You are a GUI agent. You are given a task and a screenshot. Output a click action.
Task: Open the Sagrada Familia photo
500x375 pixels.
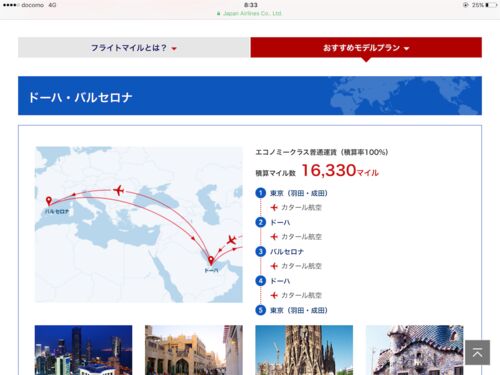click(304, 350)
